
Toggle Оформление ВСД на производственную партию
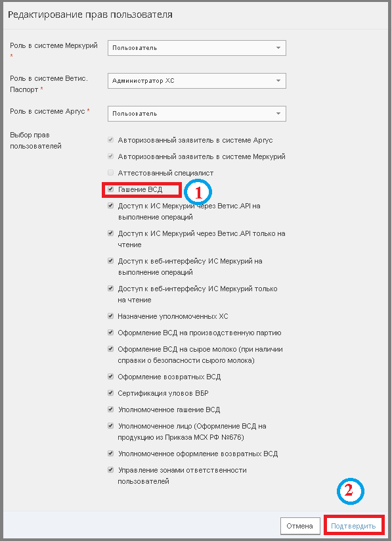[x=111, y=333]
